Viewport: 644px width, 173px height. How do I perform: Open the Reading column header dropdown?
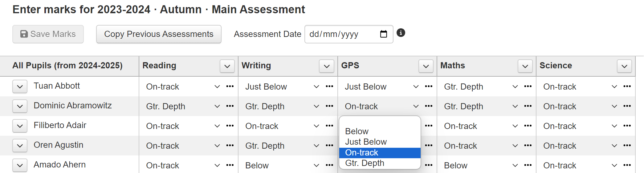(227, 66)
